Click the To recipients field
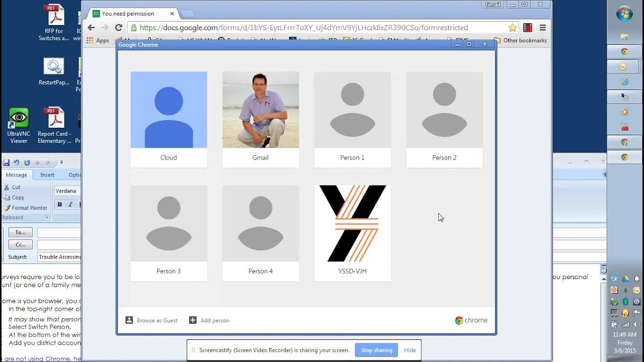This screenshot has height=362, width=644. pos(59,232)
